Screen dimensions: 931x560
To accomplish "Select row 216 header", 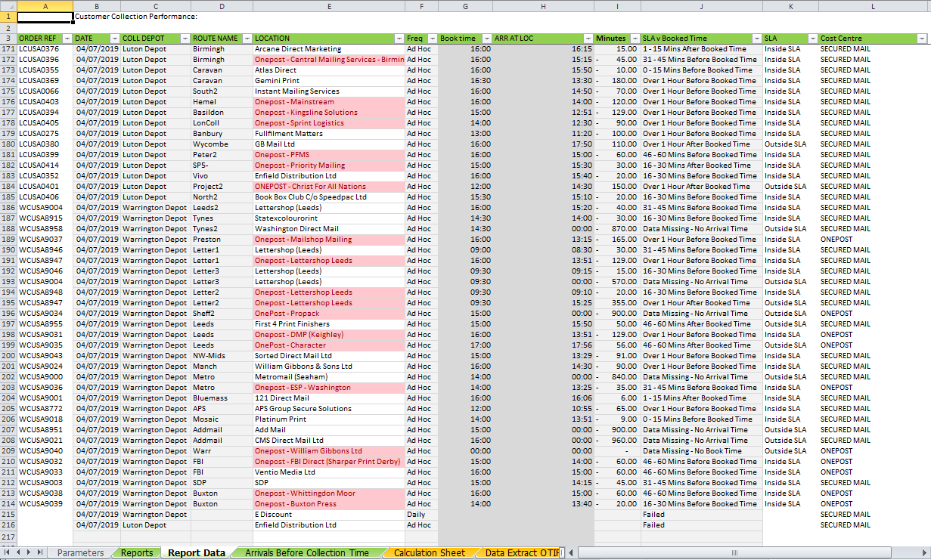I will click(8, 525).
